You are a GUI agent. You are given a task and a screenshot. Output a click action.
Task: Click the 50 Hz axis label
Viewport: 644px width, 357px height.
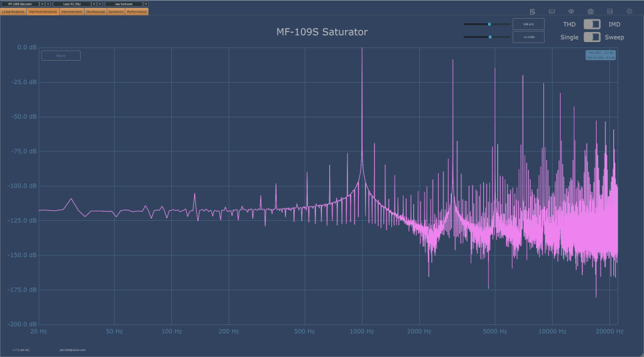pos(114,331)
